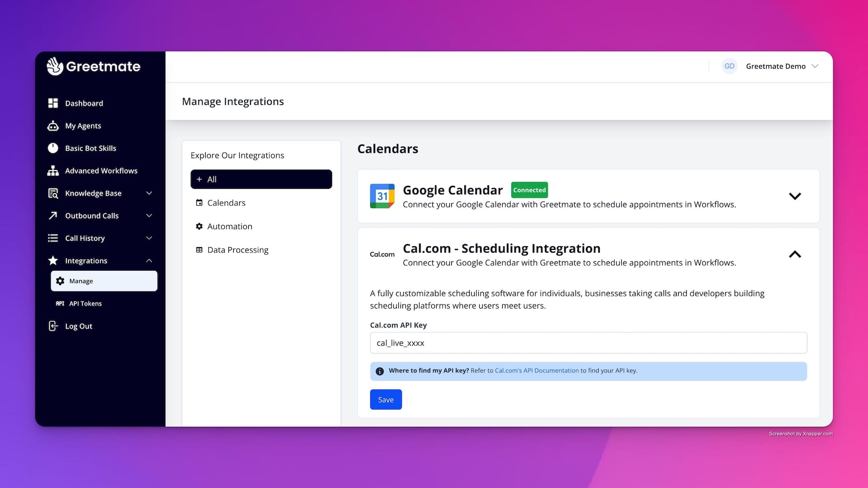Click the GD avatar circle
Viewport: 868px width, 488px height.
click(729, 66)
